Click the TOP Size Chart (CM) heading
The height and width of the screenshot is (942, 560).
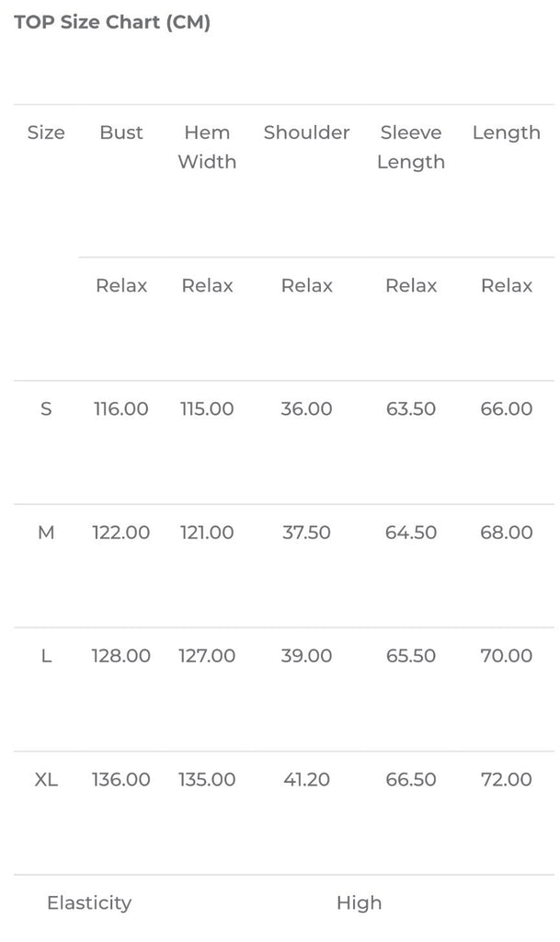112,23
